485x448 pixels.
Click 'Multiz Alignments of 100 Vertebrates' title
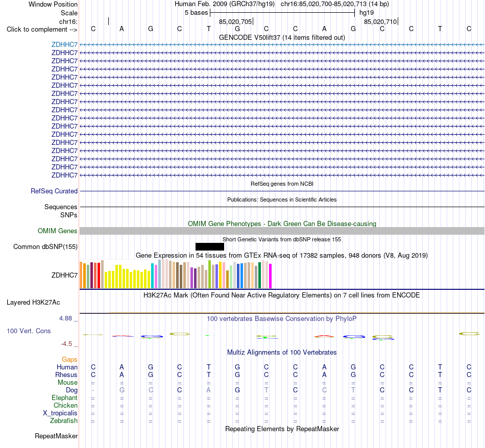282,352
